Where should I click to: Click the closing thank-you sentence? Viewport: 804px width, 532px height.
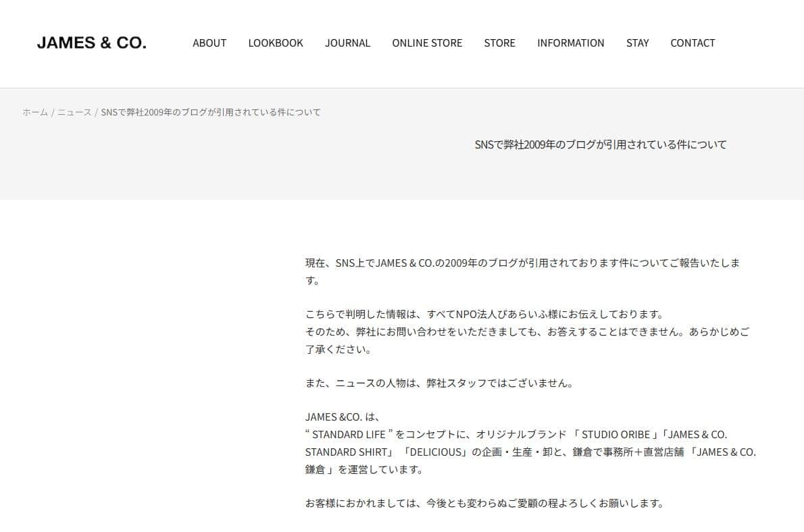484,502
